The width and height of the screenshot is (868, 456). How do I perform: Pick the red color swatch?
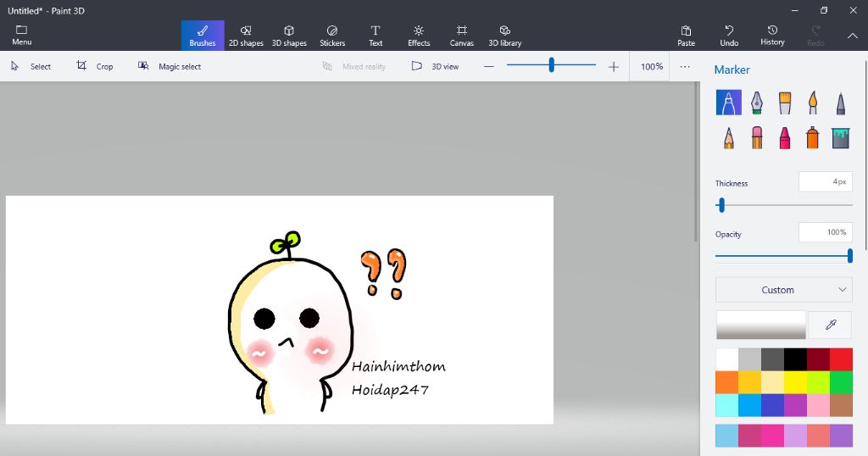[840, 359]
